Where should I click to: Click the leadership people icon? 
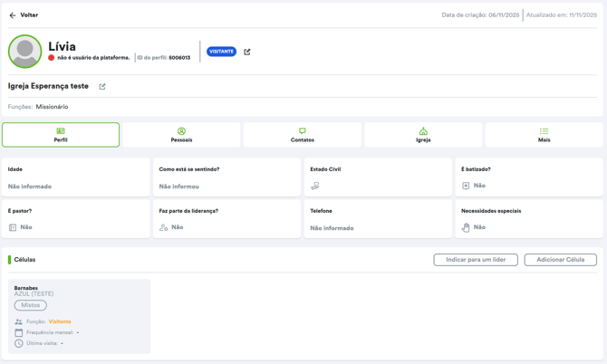point(164,227)
